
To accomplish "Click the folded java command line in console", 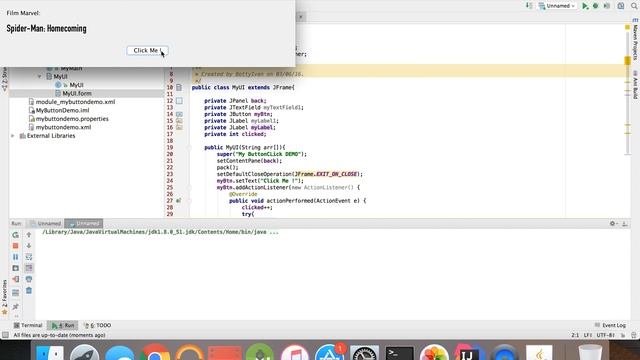I will pyautogui.click(x=160, y=232).
